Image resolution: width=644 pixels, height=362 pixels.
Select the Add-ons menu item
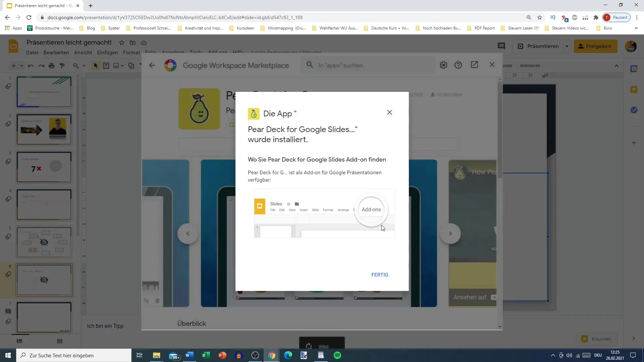coord(218,52)
